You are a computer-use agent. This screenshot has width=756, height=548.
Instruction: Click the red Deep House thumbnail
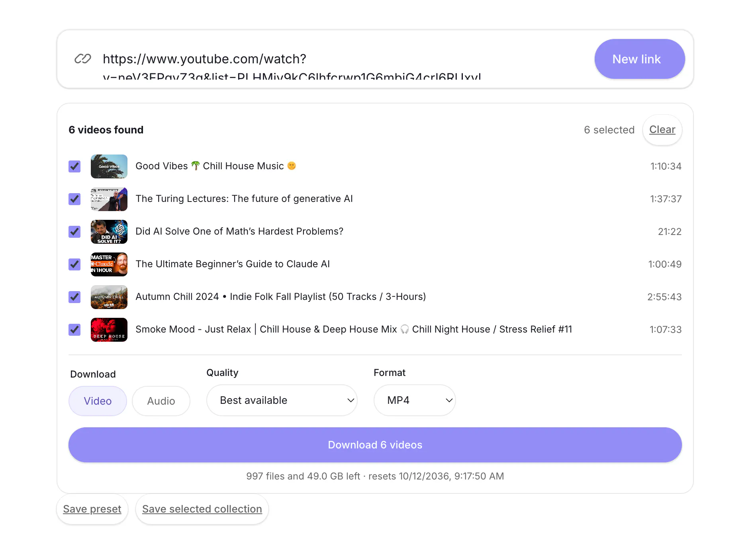(x=109, y=330)
